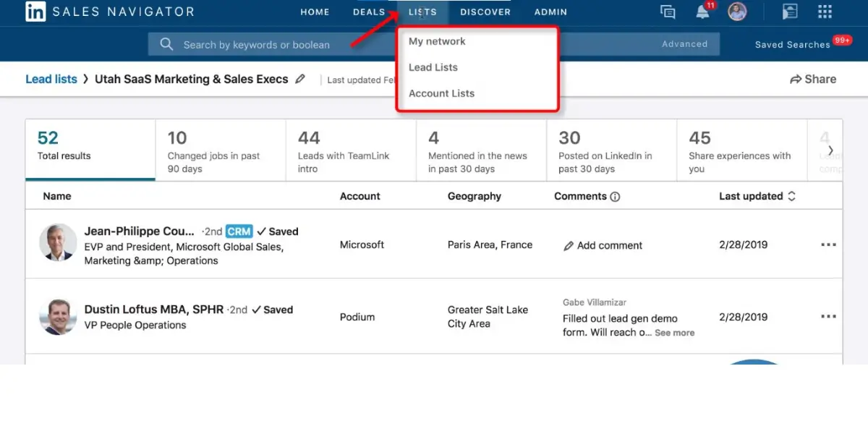Screen dimensions: 868x434
Task: Open Dustin Loftus MBA, SPHR lead name
Action: pos(155,310)
